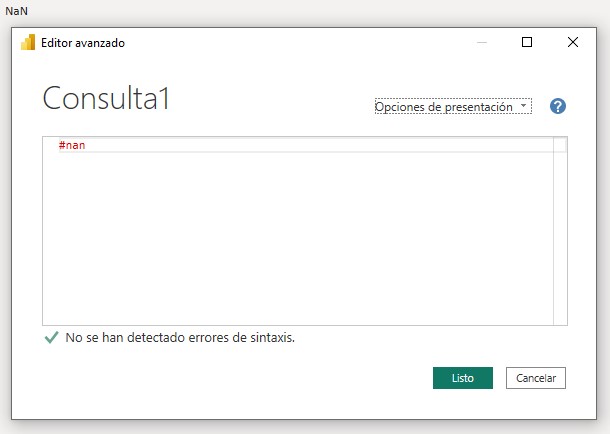The height and width of the screenshot is (434, 610).
Task: Click the blank dialog area left of Listo
Action: click(x=233, y=378)
